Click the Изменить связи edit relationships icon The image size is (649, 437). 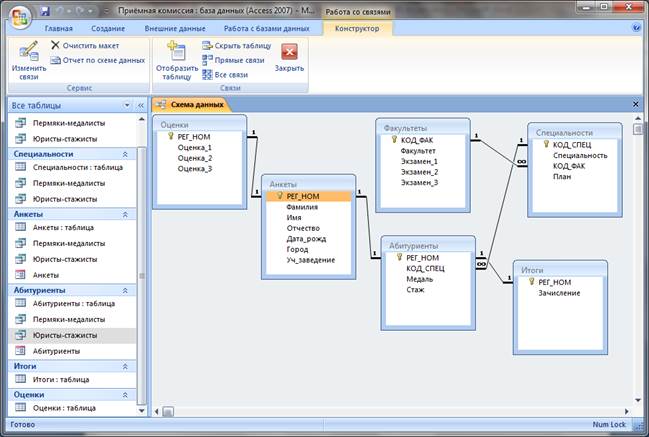(x=29, y=61)
